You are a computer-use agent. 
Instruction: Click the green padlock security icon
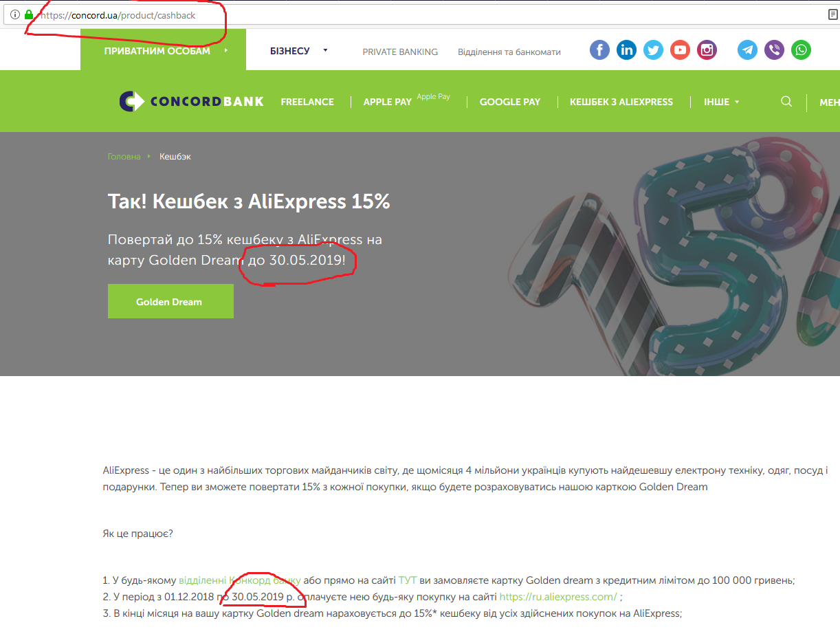click(28, 14)
